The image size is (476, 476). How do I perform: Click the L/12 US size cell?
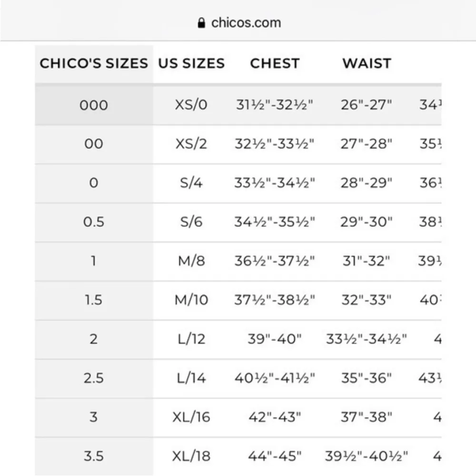tap(191, 339)
